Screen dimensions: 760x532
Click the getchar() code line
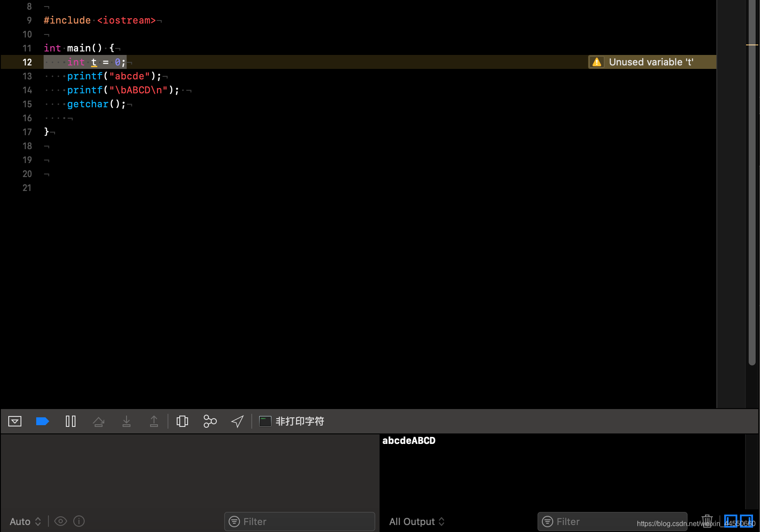click(x=96, y=104)
